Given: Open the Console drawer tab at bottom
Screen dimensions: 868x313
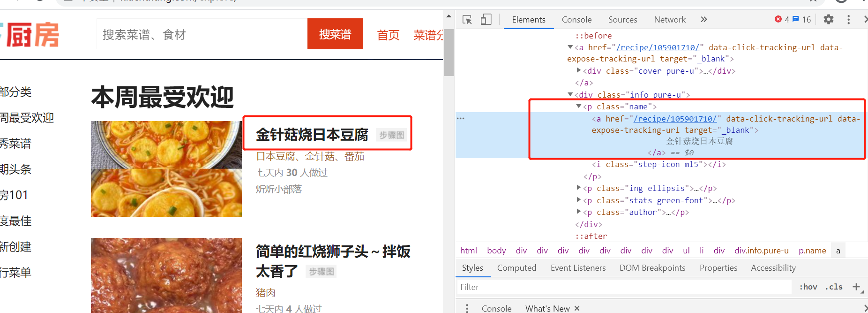Looking at the screenshot, I should pyautogui.click(x=496, y=308).
